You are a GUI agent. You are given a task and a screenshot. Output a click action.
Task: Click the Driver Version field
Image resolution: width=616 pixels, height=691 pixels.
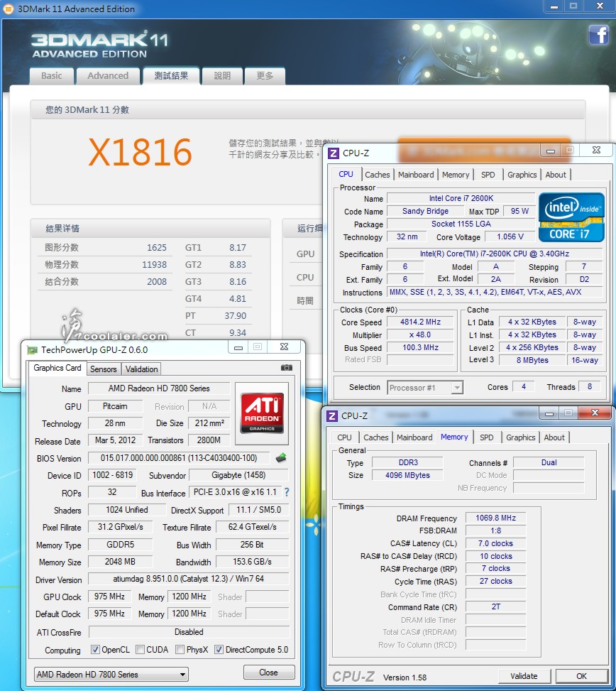point(189,579)
